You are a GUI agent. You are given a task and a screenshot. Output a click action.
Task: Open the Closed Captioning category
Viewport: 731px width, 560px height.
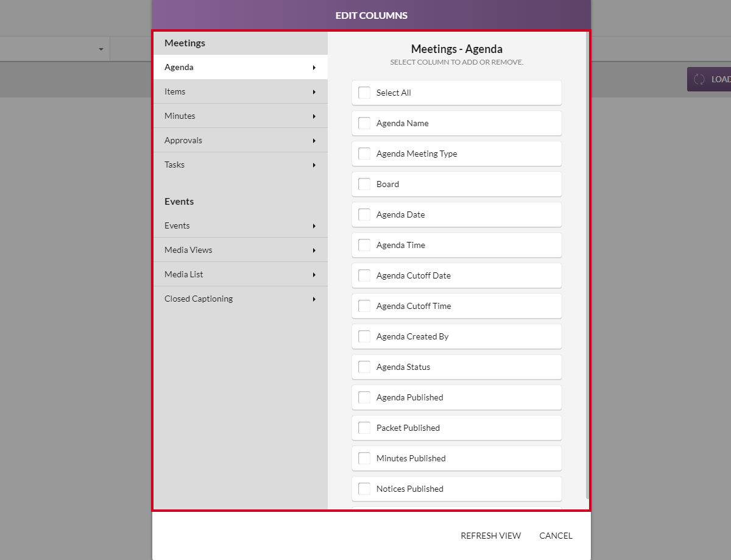click(x=240, y=299)
